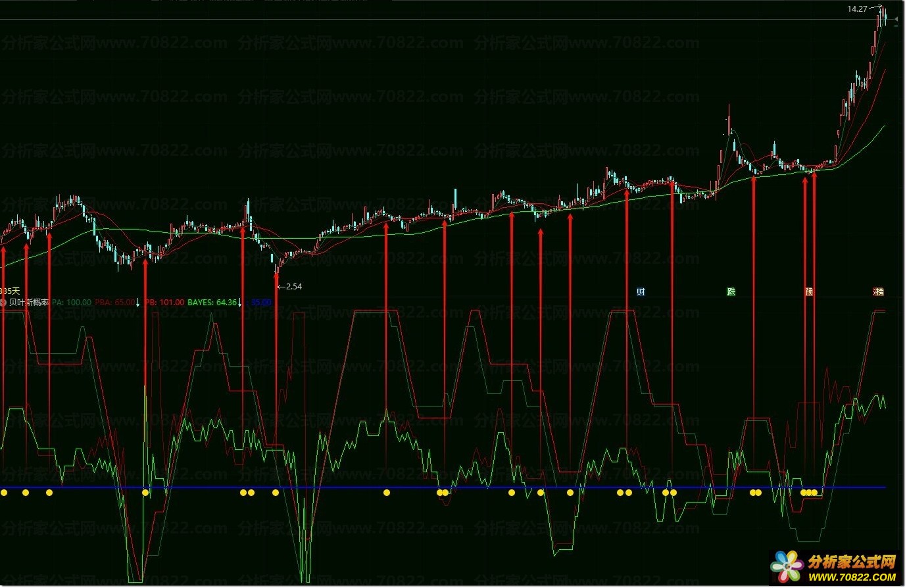Click the PB: 101.00 indicator value
Image resolution: width=907 pixels, height=588 pixels.
tap(164, 303)
